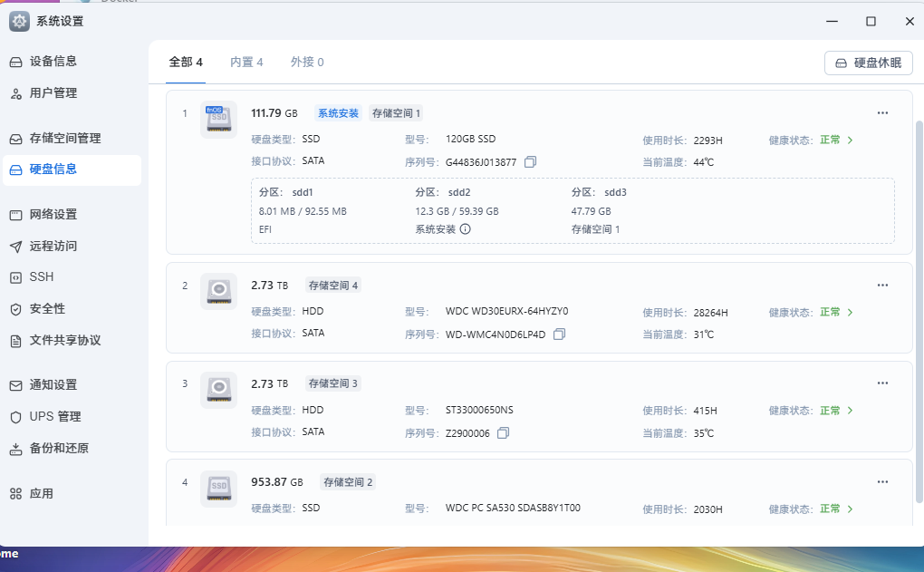Open the three-dot menu for disk 1
The height and width of the screenshot is (572, 924).
[x=882, y=113]
